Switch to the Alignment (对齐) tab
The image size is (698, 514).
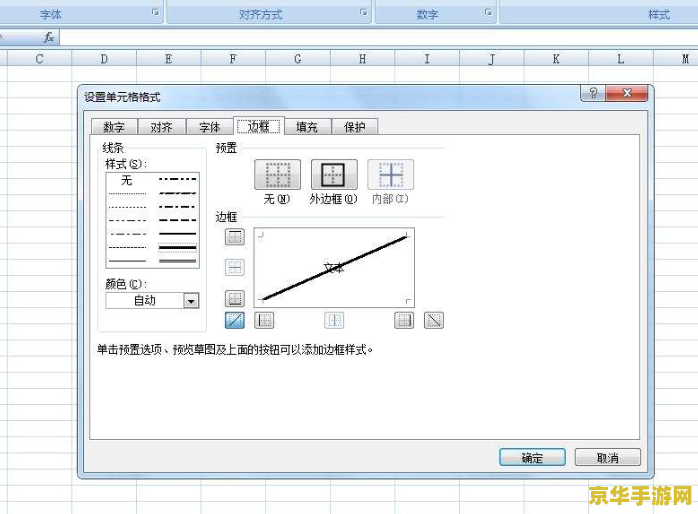pos(161,127)
